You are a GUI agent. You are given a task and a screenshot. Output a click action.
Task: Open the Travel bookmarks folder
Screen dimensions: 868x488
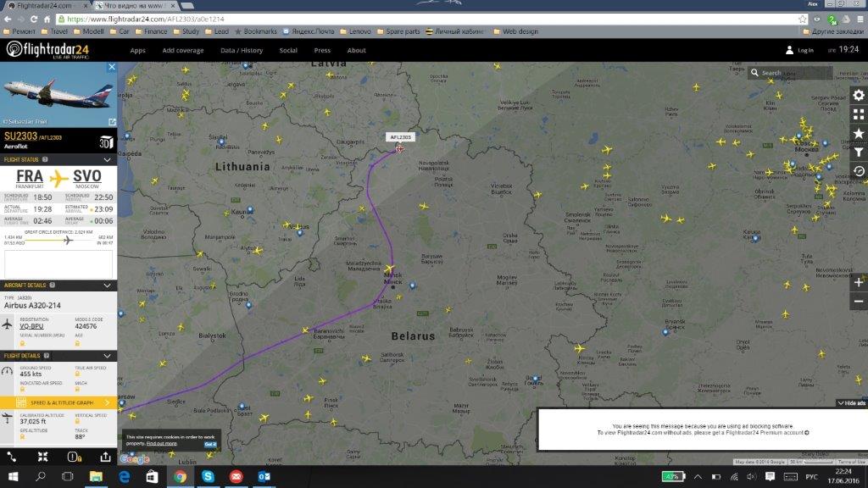pyautogui.click(x=54, y=31)
